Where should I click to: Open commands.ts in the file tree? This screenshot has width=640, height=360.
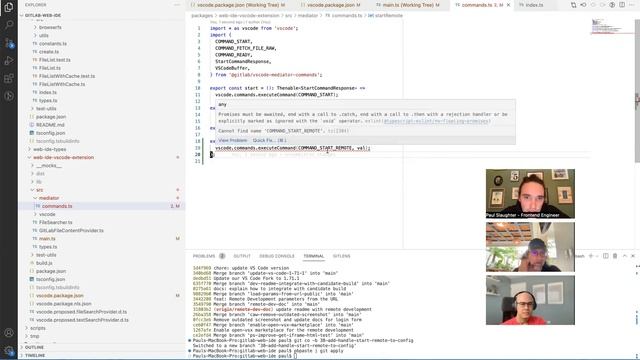tap(57, 206)
